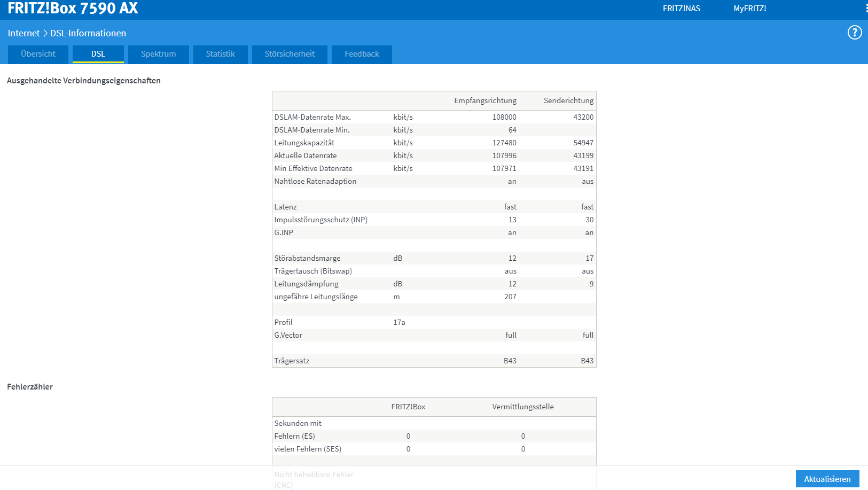Select the DSL tab
The image size is (868, 490).
[98, 54]
